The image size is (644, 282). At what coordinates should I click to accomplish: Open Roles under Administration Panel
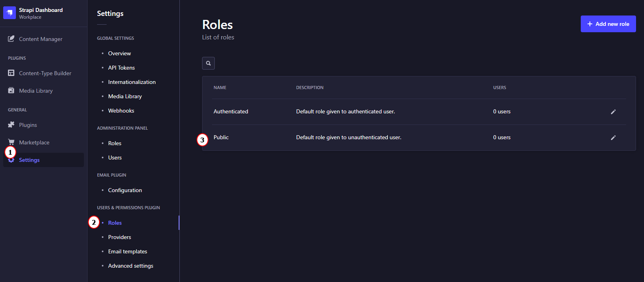pyautogui.click(x=115, y=143)
